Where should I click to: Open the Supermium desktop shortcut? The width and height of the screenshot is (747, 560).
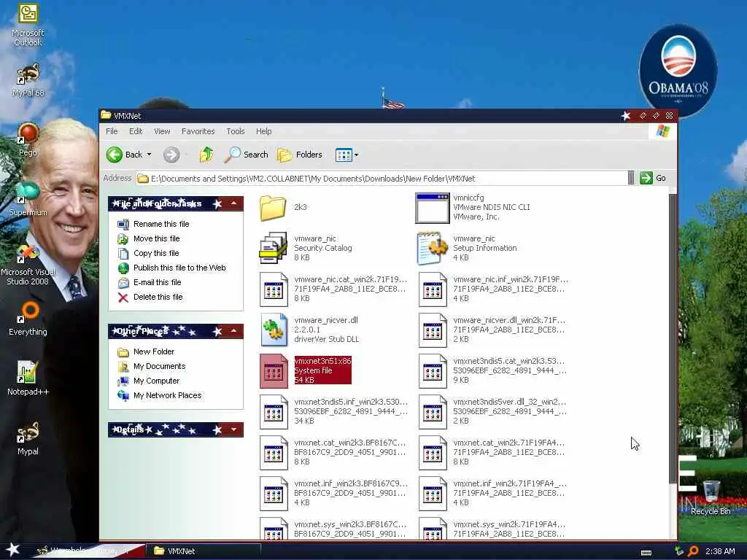(x=28, y=198)
